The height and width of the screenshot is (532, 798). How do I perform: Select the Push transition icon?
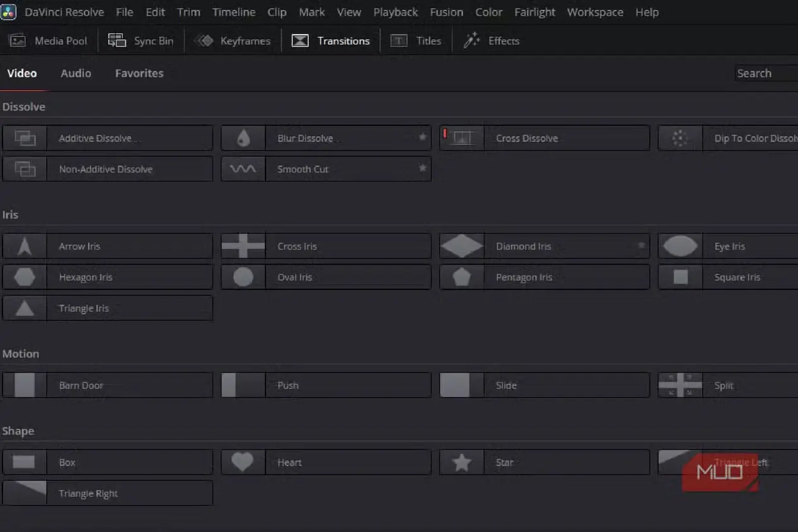click(243, 385)
